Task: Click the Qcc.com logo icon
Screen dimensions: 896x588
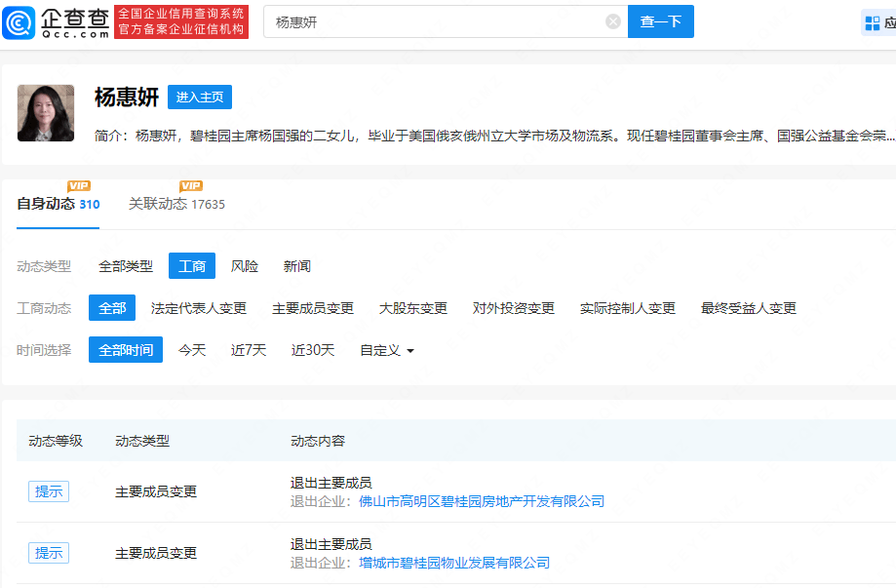Action: coord(19,21)
